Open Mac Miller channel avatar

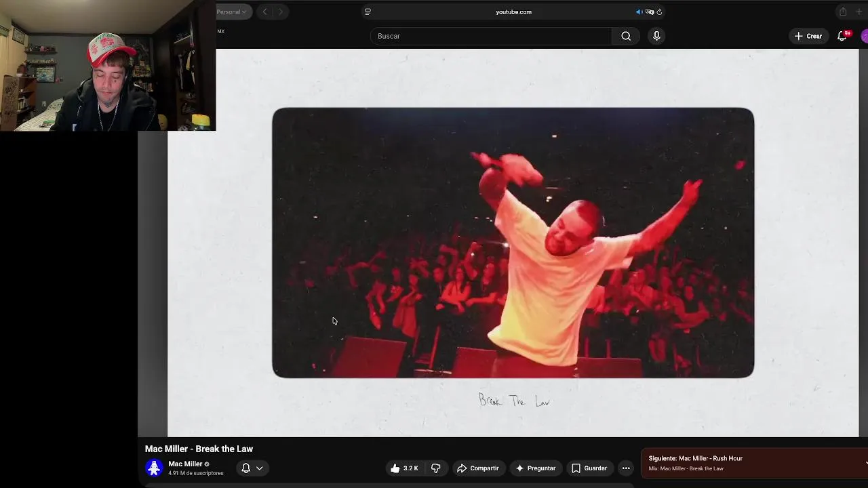[x=154, y=468]
